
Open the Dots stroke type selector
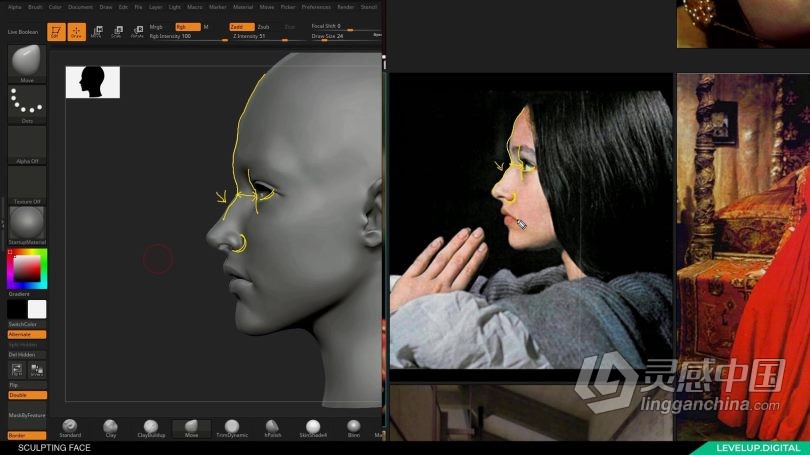pyautogui.click(x=27, y=104)
